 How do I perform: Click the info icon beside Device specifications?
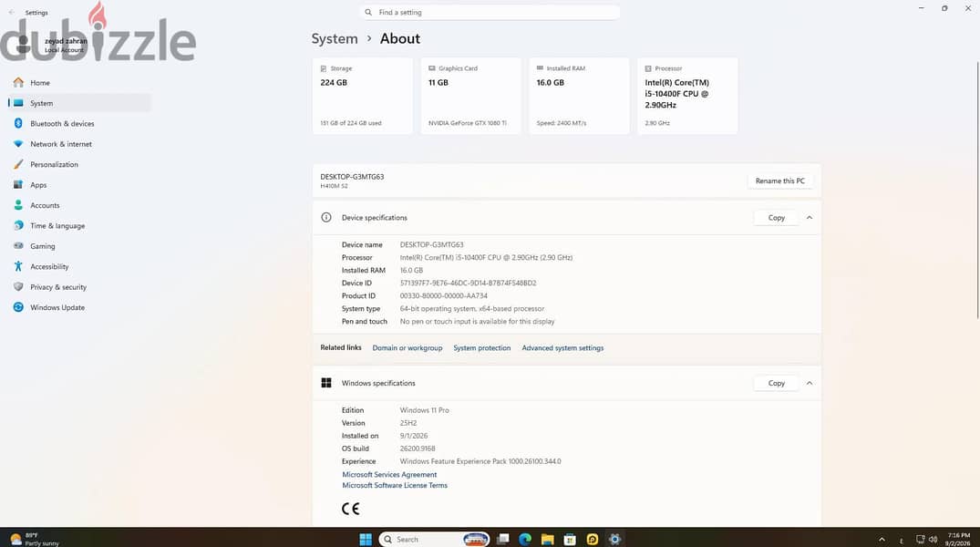326,218
